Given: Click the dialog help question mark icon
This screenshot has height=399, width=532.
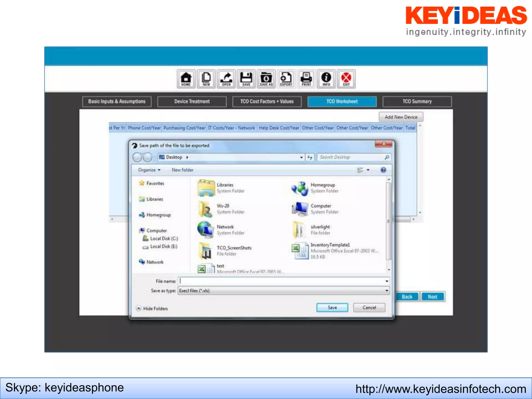Looking at the screenshot, I should pyautogui.click(x=383, y=170).
